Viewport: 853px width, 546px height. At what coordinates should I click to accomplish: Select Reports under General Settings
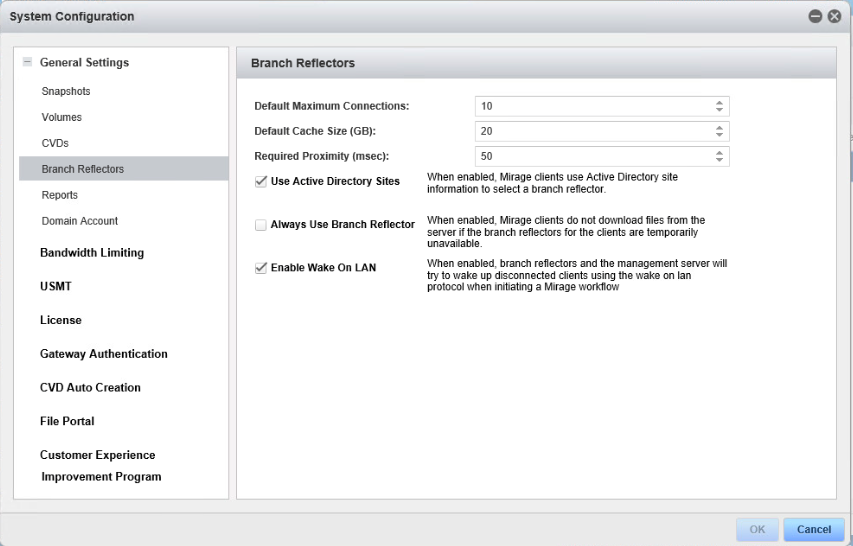tap(60, 195)
